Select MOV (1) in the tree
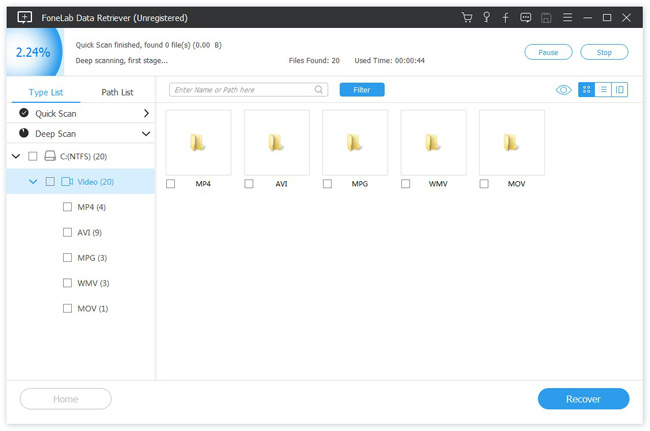The height and width of the screenshot is (431, 650). pos(93,308)
